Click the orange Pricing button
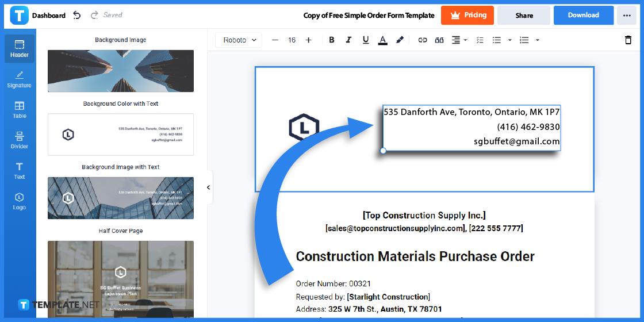This screenshot has height=322, width=644. [x=466, y=16]
